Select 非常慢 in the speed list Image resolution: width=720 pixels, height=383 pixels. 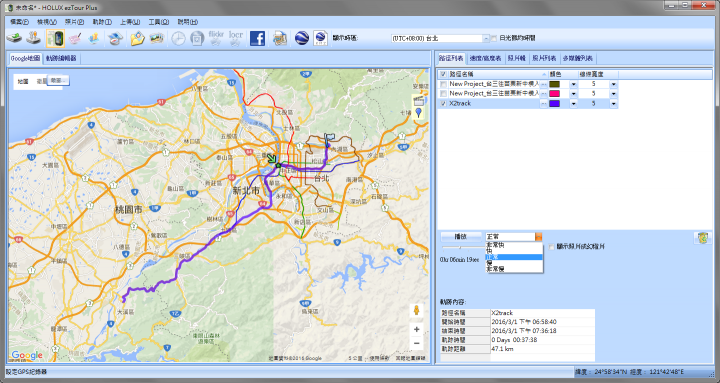pyautogui.click(x=514, y=269)
